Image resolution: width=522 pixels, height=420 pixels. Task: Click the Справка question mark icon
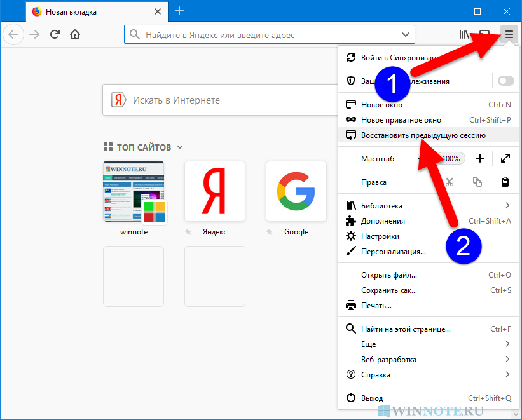pyautogui.click(x=350, y=374)
